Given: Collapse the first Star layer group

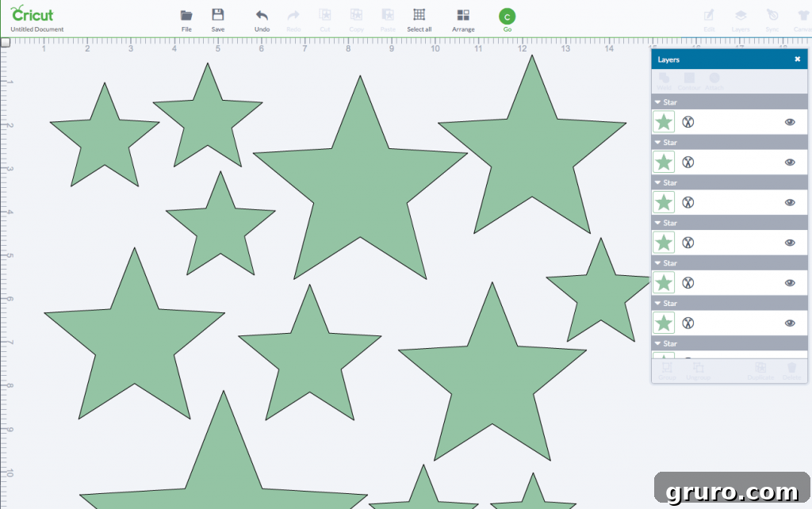Looking at the screenshot, I should (x=657, y=102).
